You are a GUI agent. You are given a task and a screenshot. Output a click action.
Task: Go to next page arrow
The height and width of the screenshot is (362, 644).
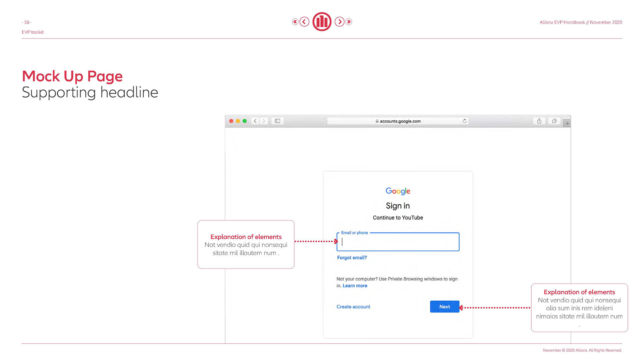tap(339, 22)
